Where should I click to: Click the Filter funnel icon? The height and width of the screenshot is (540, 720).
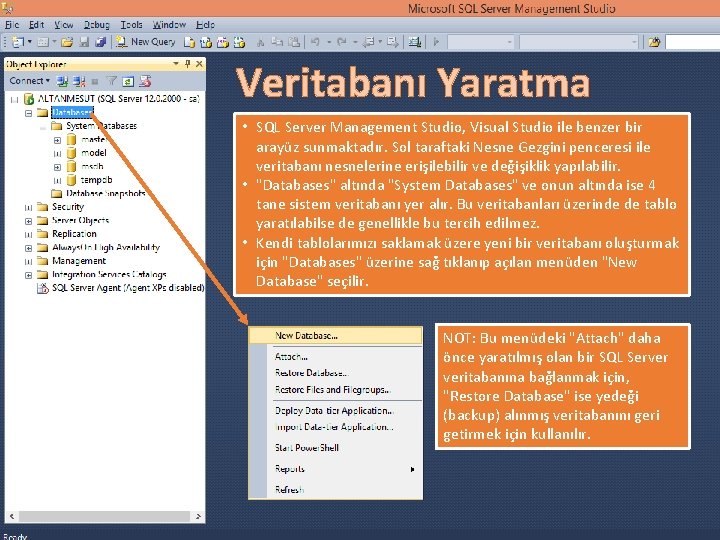tap(112, 81)
